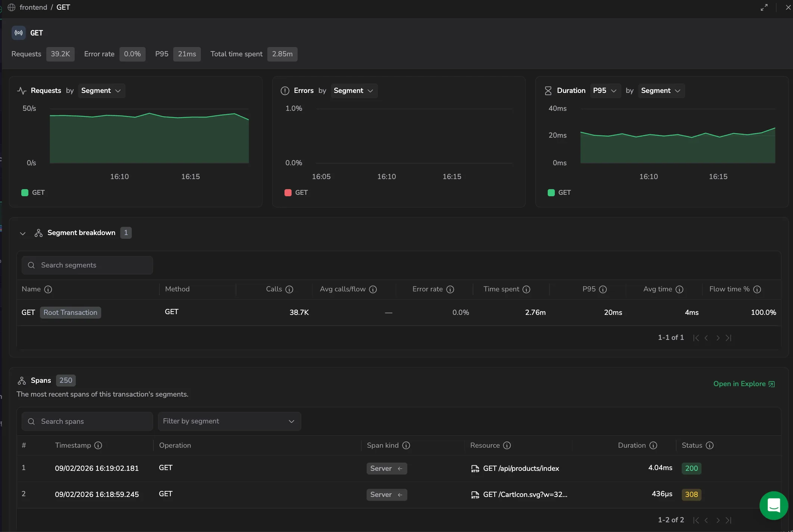Click the globe icon beside frontend breadcrumb
This screenshot has height=532, width=793.
[x=12, y=7]
